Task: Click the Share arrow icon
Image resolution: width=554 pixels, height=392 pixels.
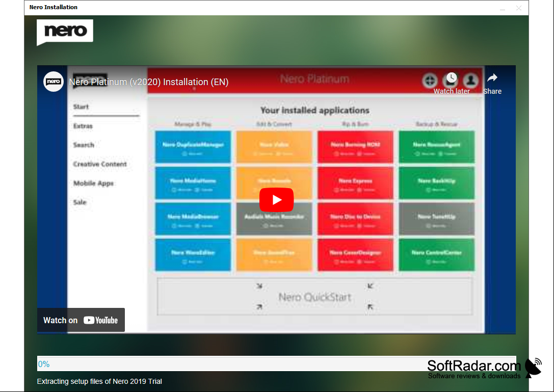Action: [x=492, y=78]
